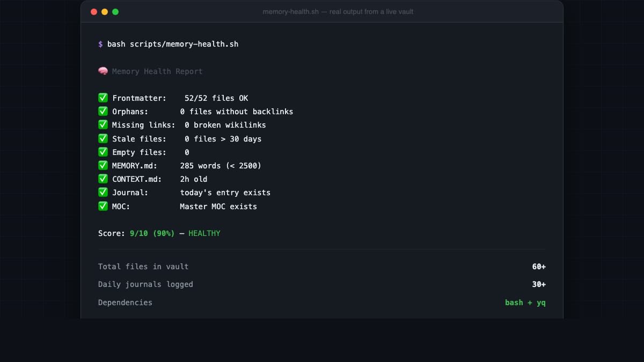Click the text Master MOC exists
This screenshot has width=644, height=362.
tap(218, 206)
